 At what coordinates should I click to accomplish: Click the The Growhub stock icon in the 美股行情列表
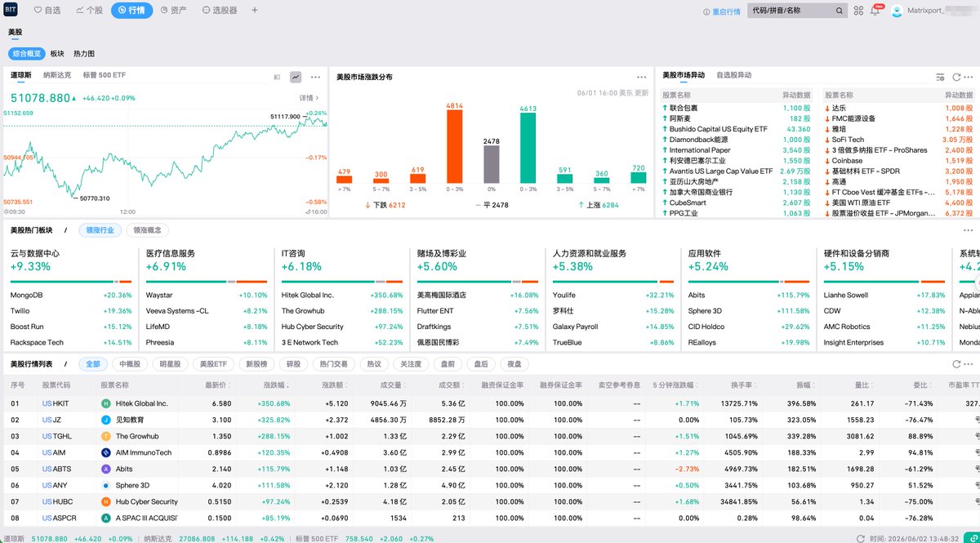(105, 436)
